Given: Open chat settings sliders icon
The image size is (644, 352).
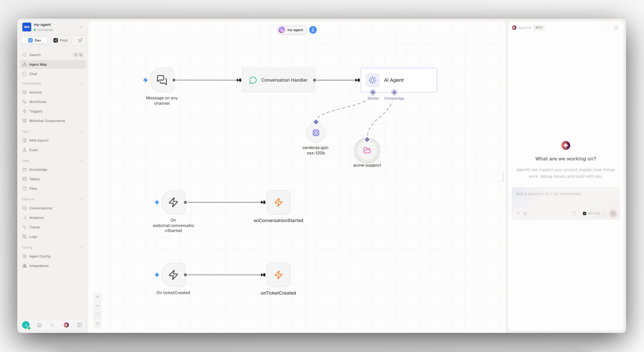Looking at the screenshot, I should 525,214.
